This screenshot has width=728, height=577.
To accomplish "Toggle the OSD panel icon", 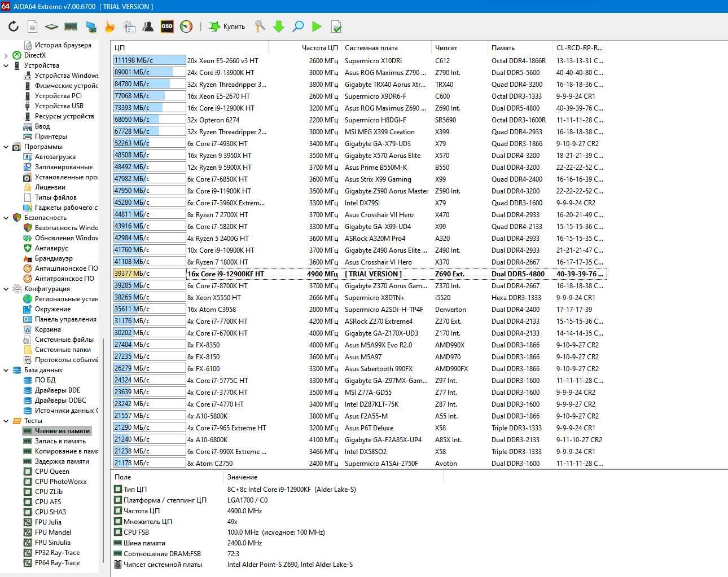I will pyautogui.click(x=167, y=27).
